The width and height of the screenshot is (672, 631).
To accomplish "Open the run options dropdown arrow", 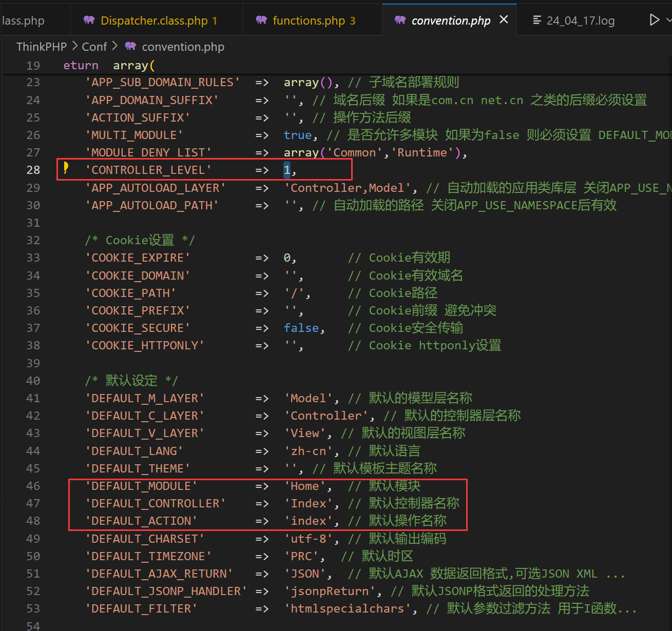I will point(668,20).
